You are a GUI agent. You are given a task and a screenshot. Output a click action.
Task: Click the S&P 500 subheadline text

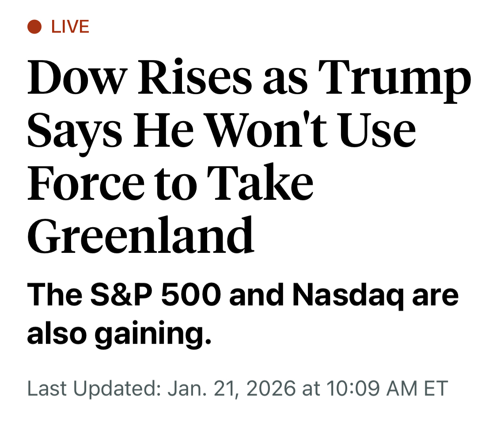pyautogui.click(x=243, y=295)
